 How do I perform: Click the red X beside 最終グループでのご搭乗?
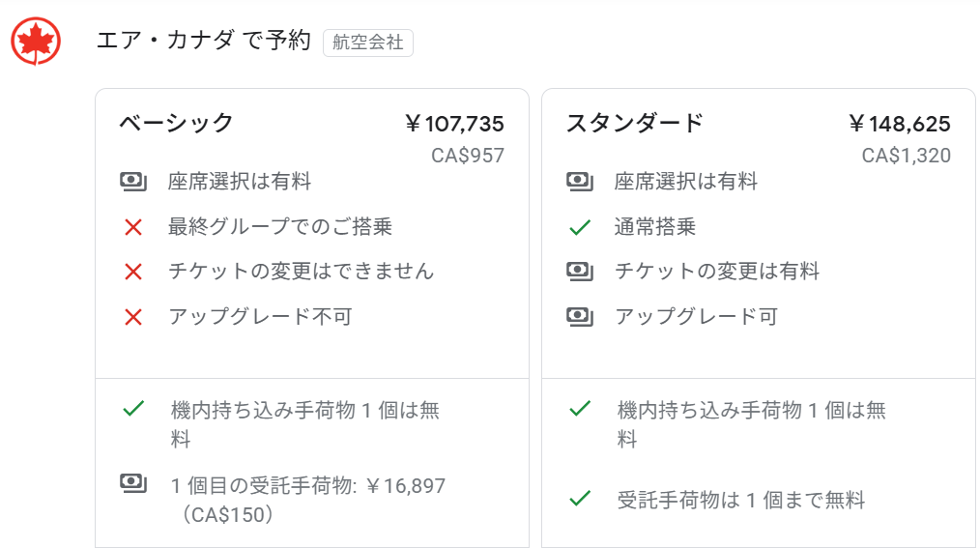[133, 227]
